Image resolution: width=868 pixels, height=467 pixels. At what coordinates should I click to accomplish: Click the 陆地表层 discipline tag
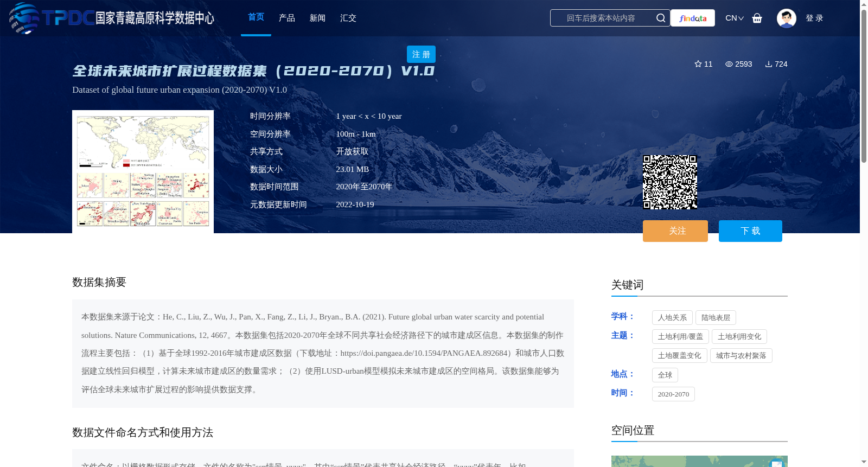pyautogui.click(x=716, y=318)
